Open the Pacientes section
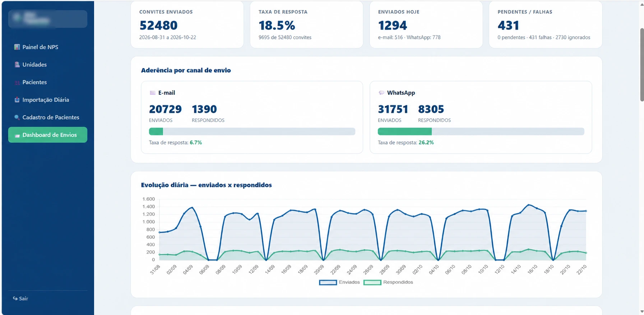The width and height of the screenshot is (644, 315). [48, 82]
